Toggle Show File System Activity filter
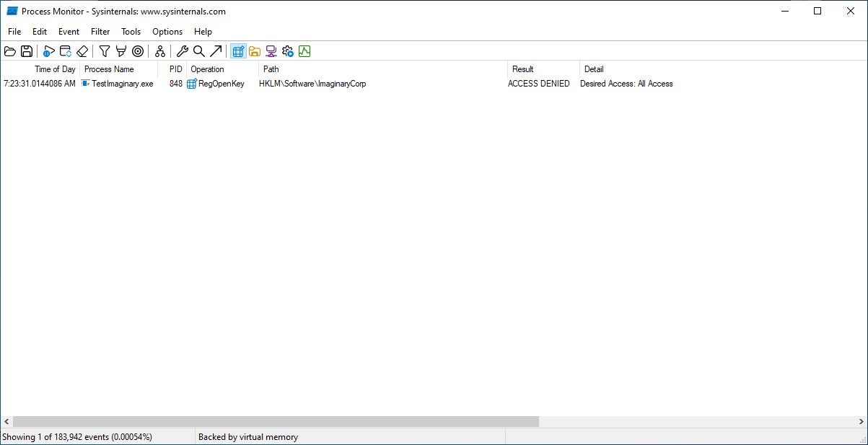Screen dimensions: 868x445 click(255, 51)
